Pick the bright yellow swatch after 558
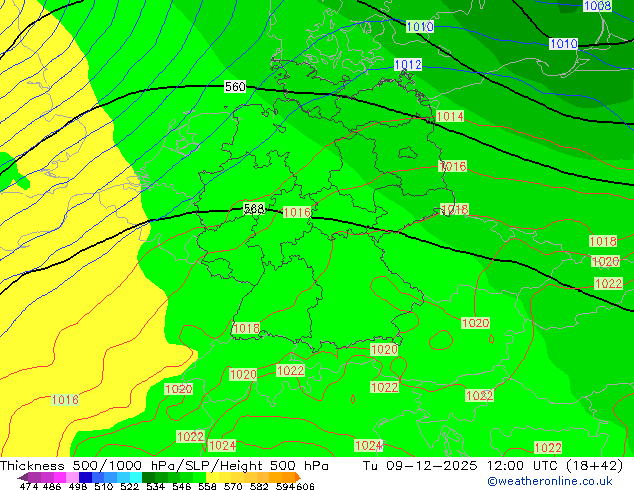Image resolution: width=634 pixels, height=490 pixels. coord(212,477)
